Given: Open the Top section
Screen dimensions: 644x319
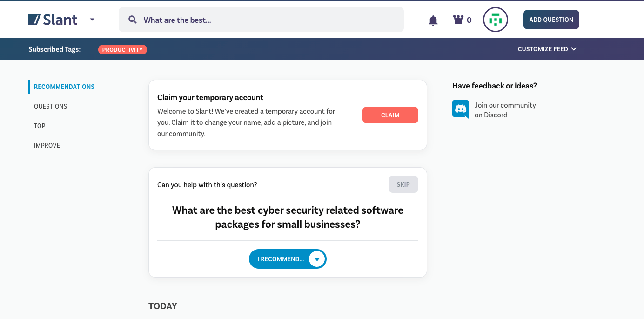Looking at the screenshot, I should 40,126.
